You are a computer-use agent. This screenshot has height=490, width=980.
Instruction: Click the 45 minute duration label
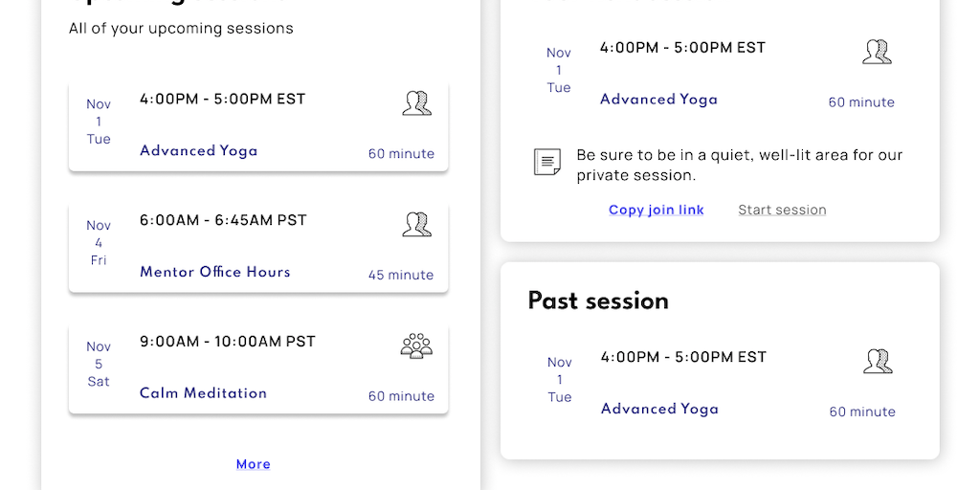pos(401,275)
